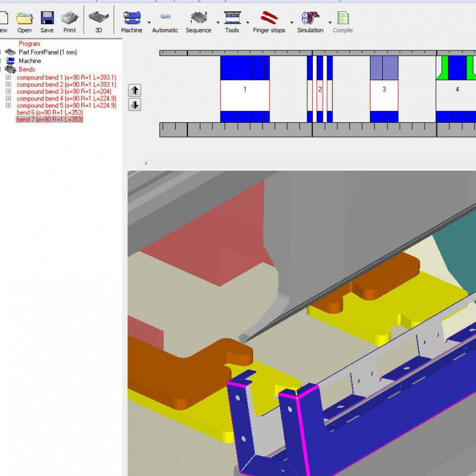476x476 pixels.
Task: Save the program with the floppy icon
Action: pos(47,19)
